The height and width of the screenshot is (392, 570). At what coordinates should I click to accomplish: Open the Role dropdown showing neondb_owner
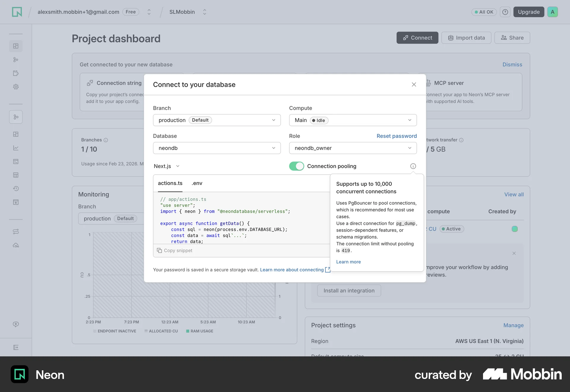[x=353, y=148]
